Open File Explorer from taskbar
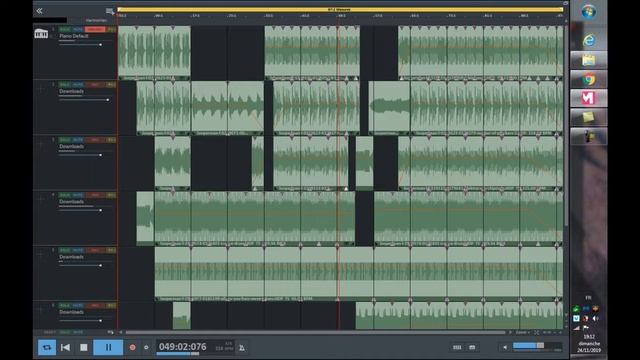 pyautogui.click(x=588, y=60)
